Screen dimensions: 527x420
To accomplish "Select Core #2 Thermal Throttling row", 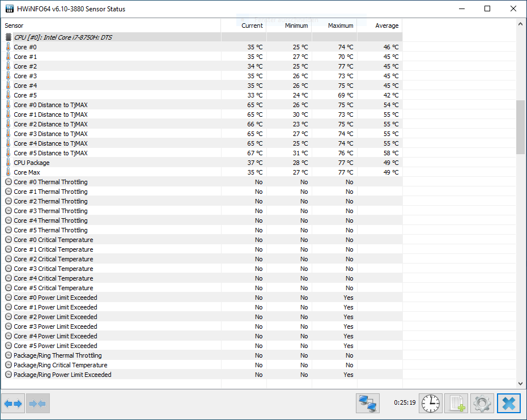I will click(202, 201).
